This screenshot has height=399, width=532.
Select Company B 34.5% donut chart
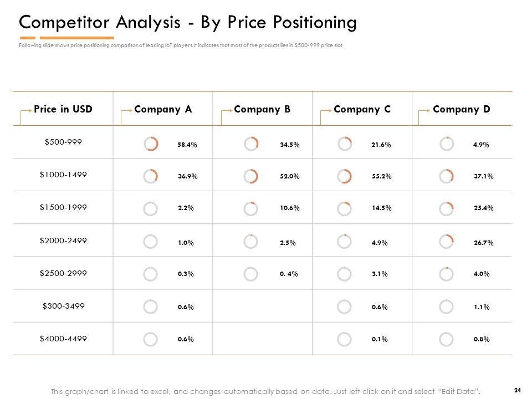click(x=250, y=144)
